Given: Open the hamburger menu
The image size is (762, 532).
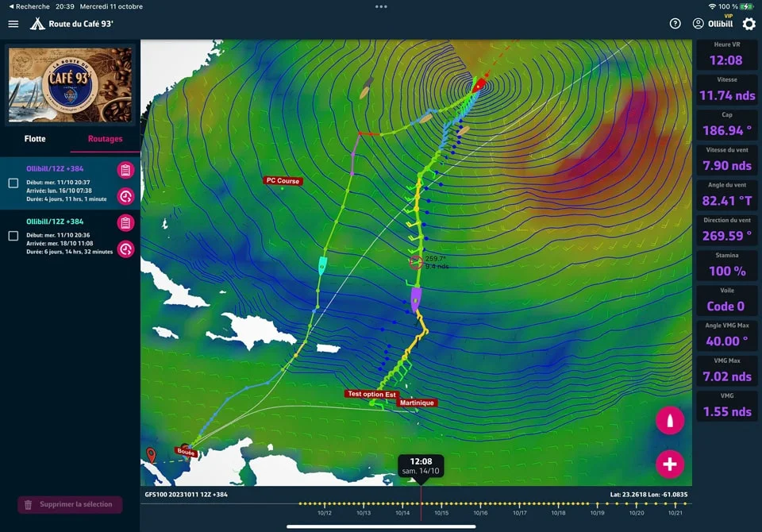Looking at the screenshot, I should [x=13, y=24].
